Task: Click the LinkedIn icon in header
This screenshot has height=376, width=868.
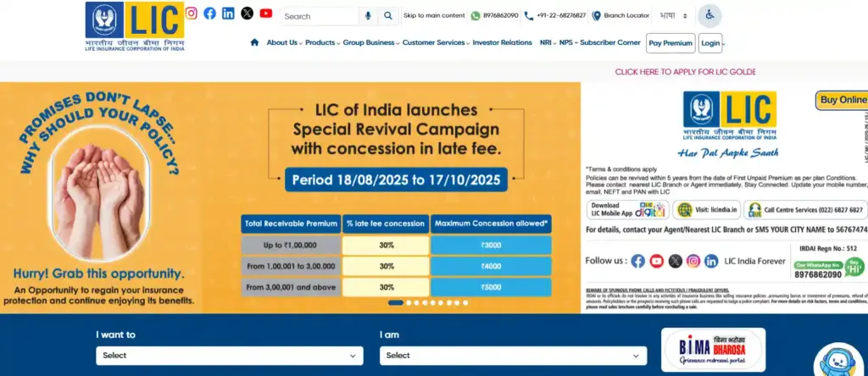Action: point(228,14)
